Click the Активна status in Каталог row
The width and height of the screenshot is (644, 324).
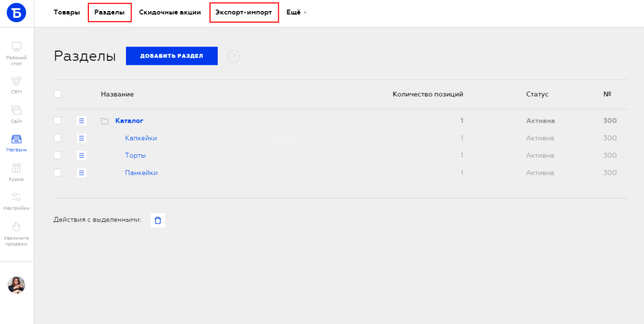click(541, 121)
